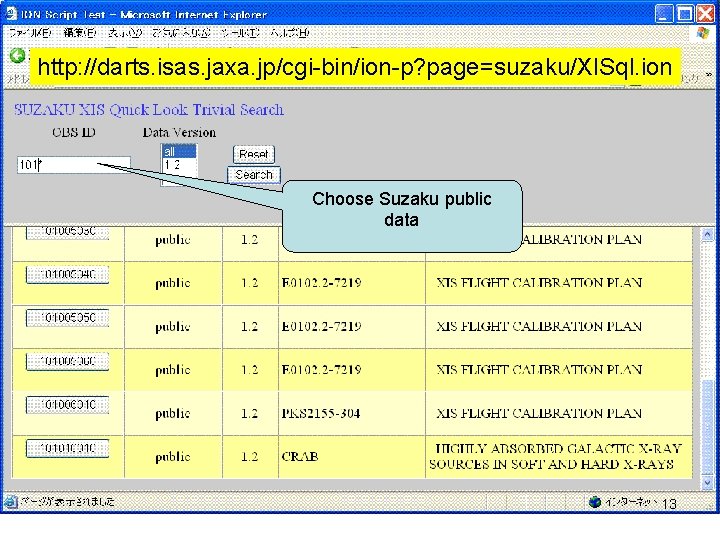Click the status bar message text
The image size is (720, 540).
68,502
